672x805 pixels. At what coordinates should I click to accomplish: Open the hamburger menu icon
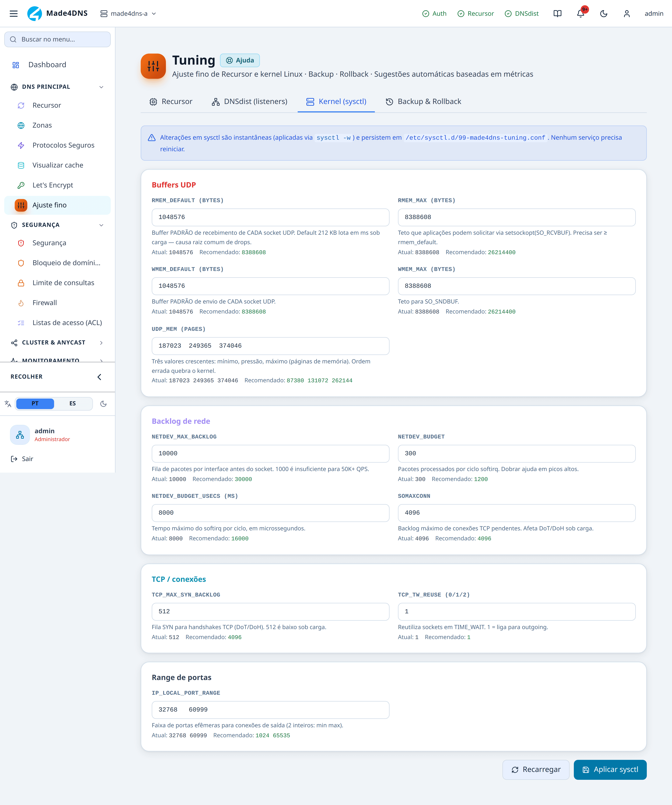pyautogui.click(x=13, y=13)
